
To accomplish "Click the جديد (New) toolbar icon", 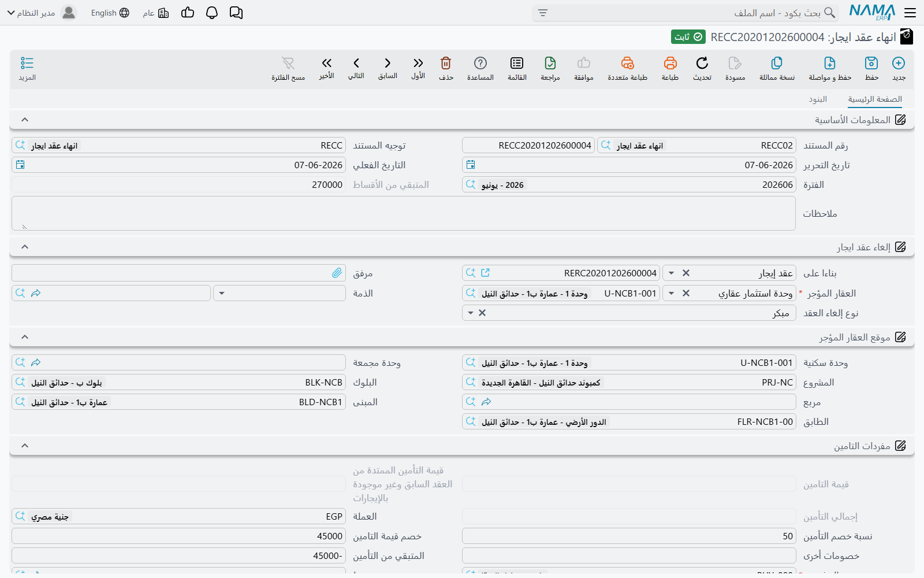I will tap(899, 63).
